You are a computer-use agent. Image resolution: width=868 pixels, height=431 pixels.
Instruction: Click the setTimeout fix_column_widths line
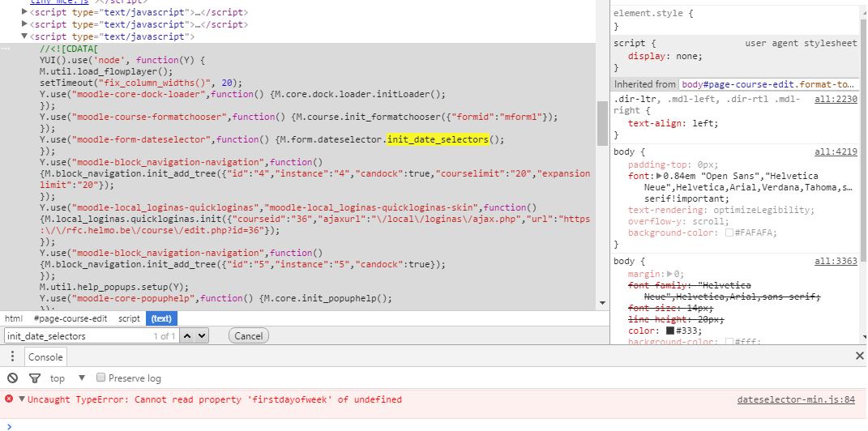[x=140, y=83]
